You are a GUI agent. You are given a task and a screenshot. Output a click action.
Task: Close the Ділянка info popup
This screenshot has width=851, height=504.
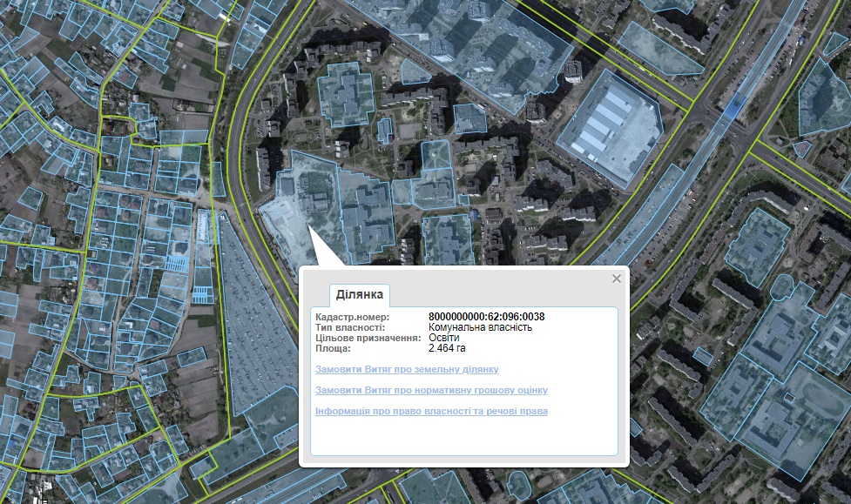tap(617, 279)
